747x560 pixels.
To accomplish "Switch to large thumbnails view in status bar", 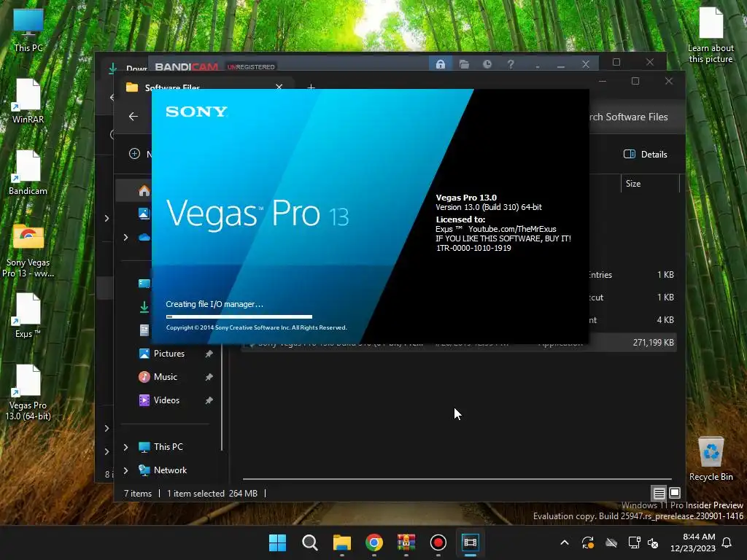I will tap(675, 493).
